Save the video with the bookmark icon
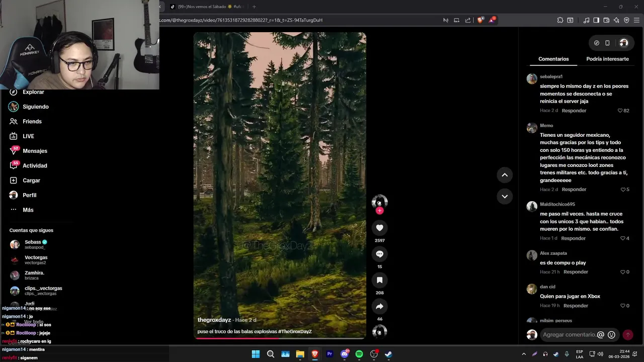Image resolution: width=644 pixels, height=362 pixels. pyautogui.click(x=379, y=280)
